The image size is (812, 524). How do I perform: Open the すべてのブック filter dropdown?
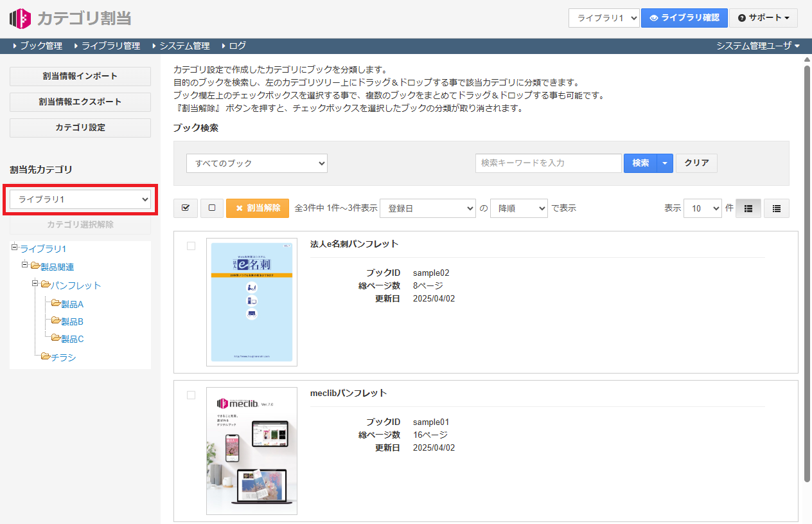point(257,163)
